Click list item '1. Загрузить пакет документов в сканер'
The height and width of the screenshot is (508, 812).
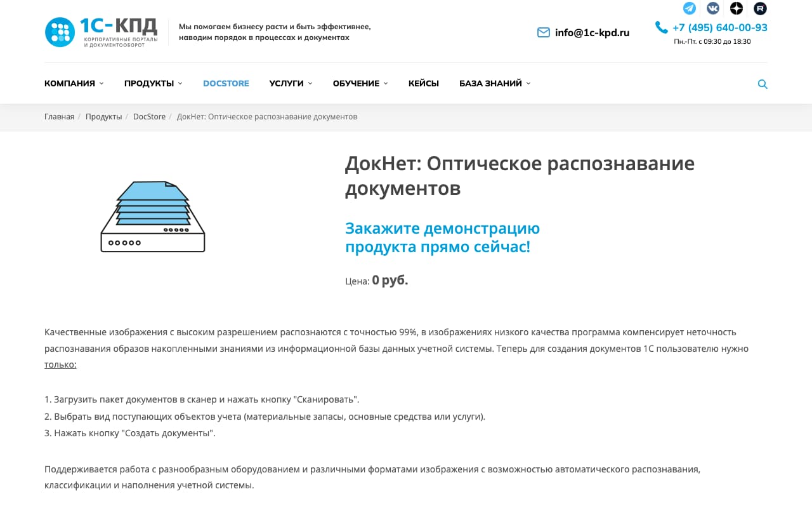pos(202,399)
